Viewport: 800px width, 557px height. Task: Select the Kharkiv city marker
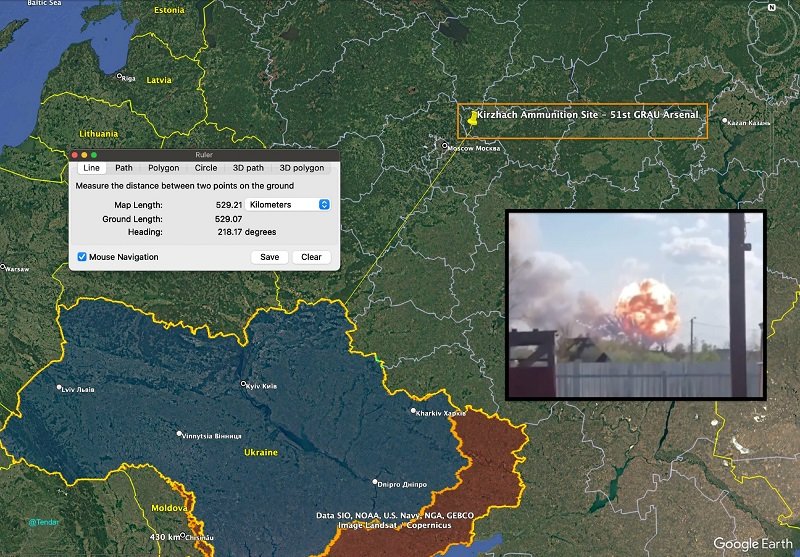pos(414,411)
